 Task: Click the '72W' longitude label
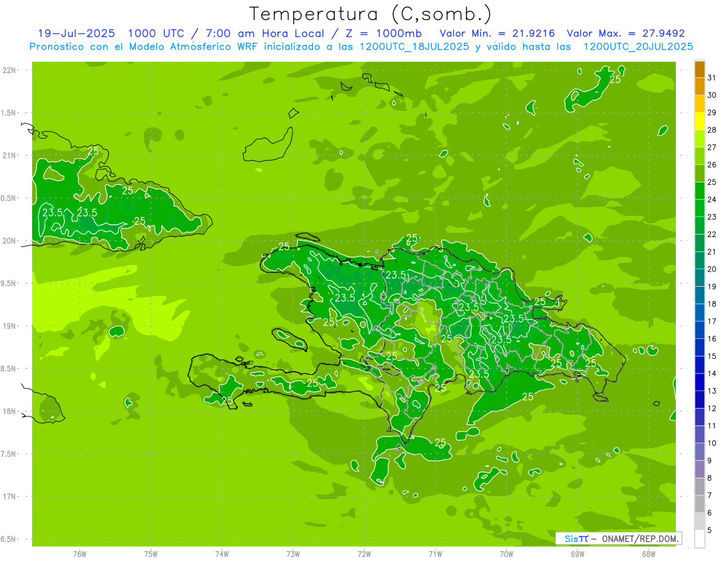364,554
